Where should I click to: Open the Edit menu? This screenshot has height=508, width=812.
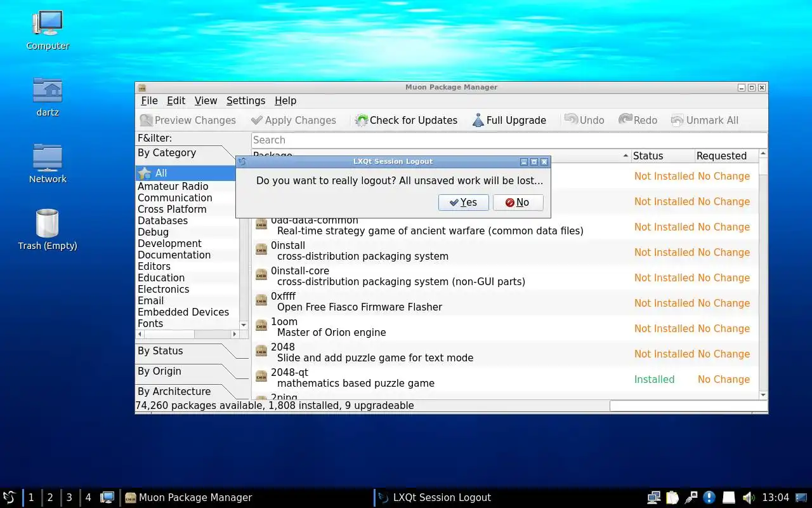[176, 100]
